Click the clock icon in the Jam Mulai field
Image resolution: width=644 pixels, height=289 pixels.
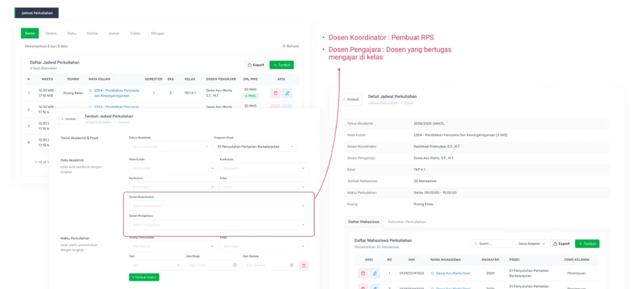click(x=235, y=266)
